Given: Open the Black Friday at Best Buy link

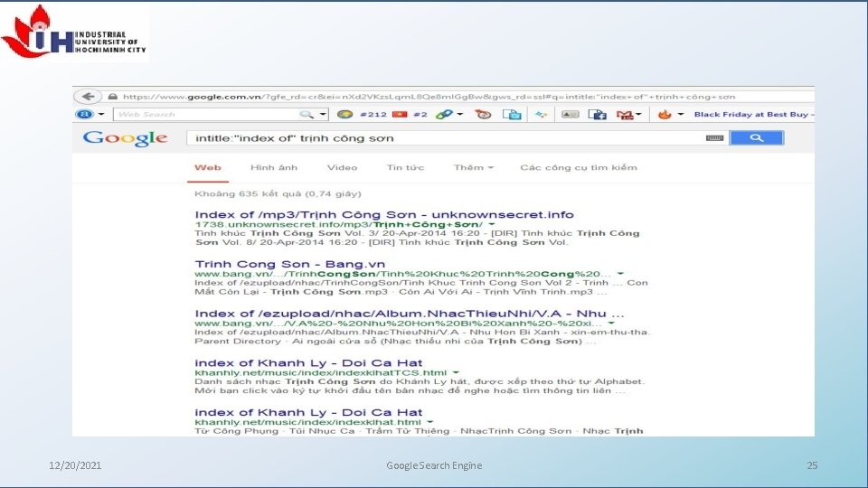Looking at the screenshot, I should [x=754, y=115].
